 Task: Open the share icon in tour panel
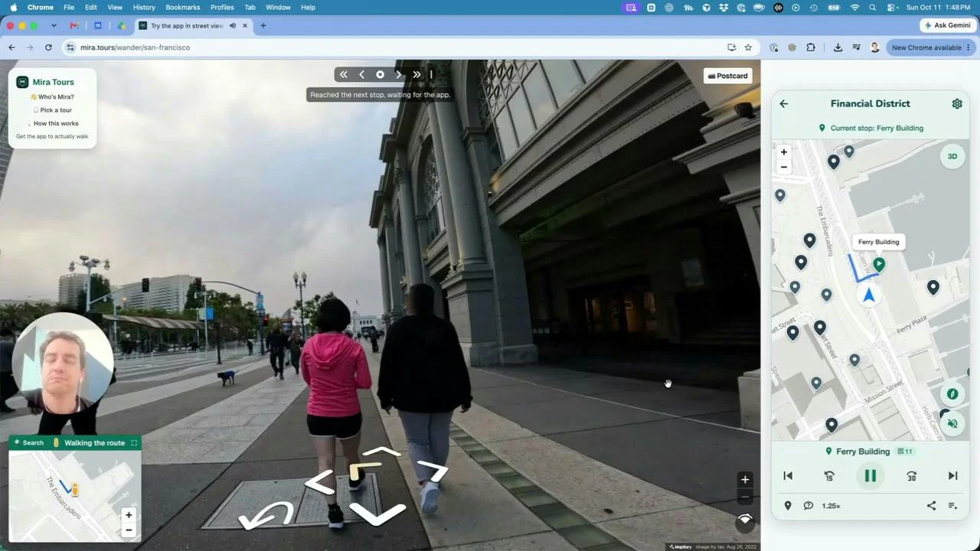click(931, 506)
